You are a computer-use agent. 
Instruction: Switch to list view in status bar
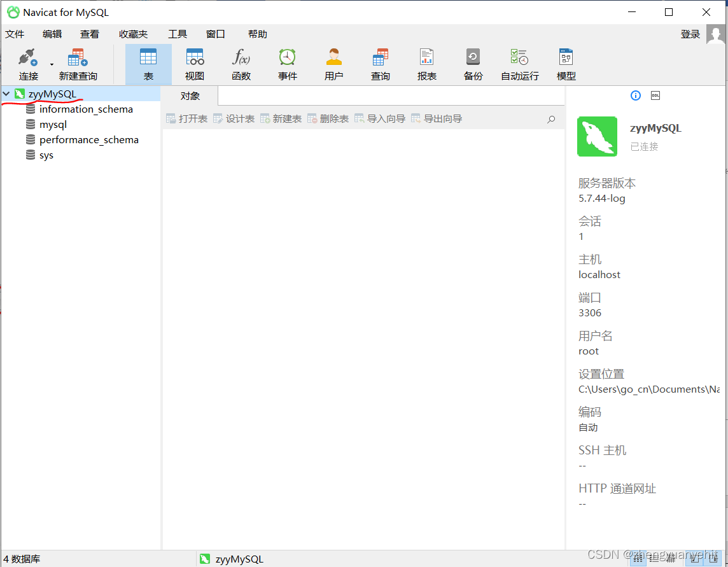(x=654, y=559)
